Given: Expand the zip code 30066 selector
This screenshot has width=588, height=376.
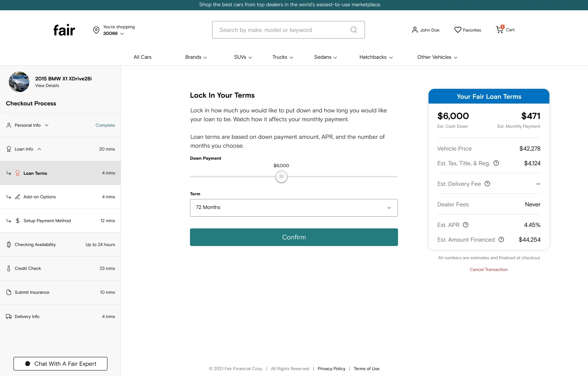Looking at the screenshot, I should pyautogui.click(x=114, y=33).
